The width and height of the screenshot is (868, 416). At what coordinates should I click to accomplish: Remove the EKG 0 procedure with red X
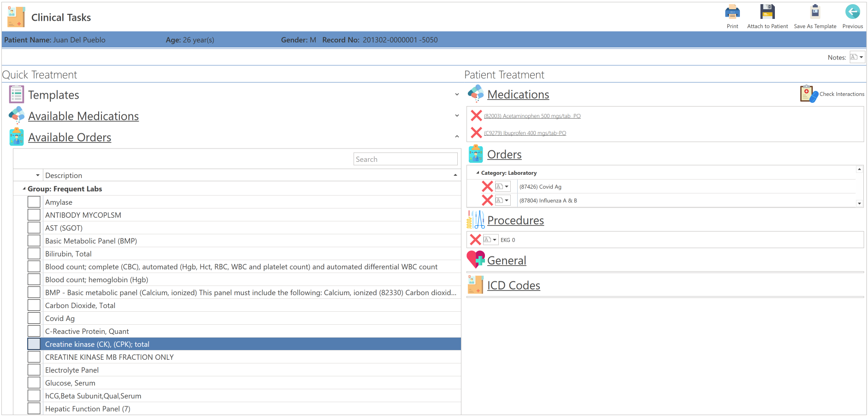[x=475, y=239]
